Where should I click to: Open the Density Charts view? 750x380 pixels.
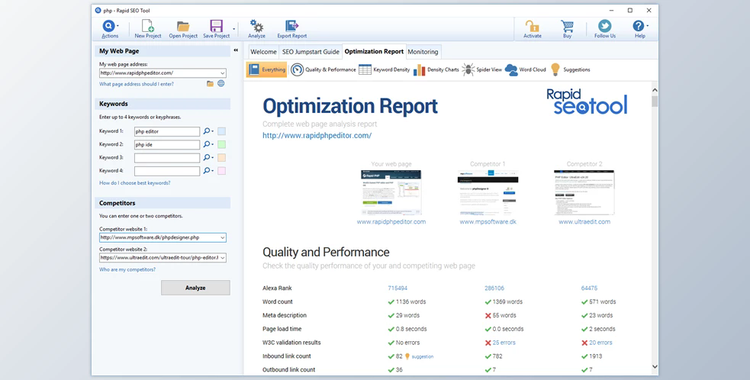coord(436,70)
